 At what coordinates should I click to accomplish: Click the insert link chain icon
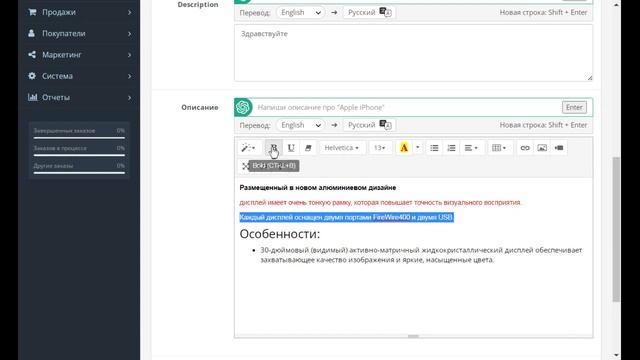coord(525,148)
